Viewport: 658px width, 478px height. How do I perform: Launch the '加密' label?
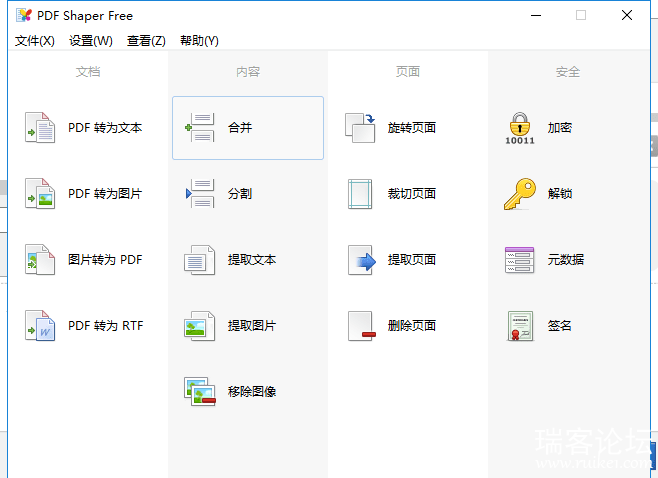tap(560, 128)
